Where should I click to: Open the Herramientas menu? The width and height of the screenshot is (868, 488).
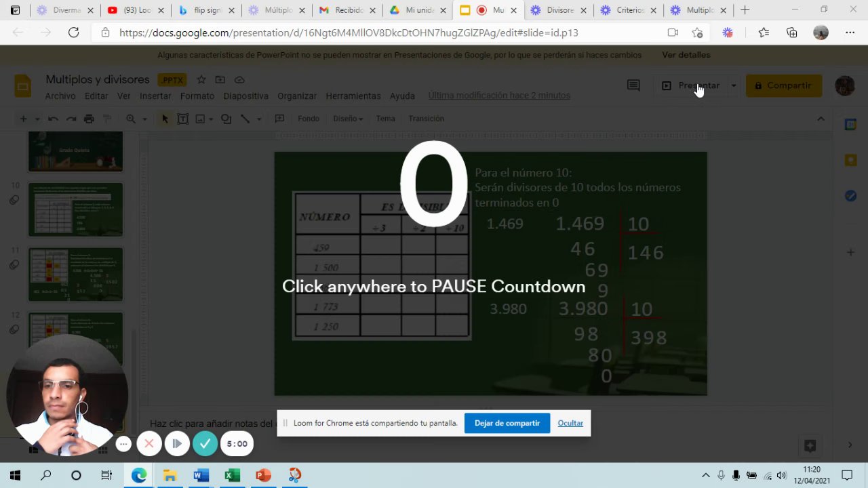[x=353, y=96]
